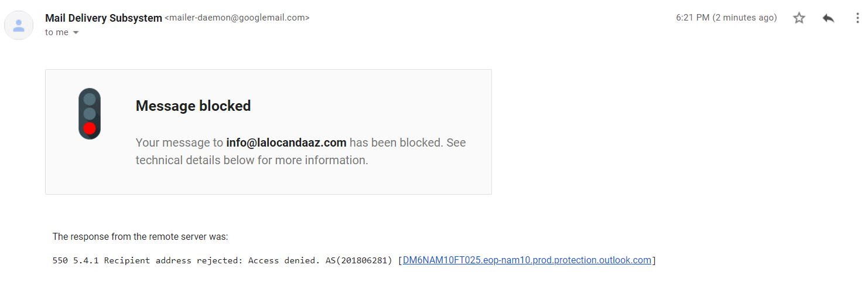868x285 pixels.
Task: Click the bold info@lalocandaaz.com address
Action: (286, 142)
